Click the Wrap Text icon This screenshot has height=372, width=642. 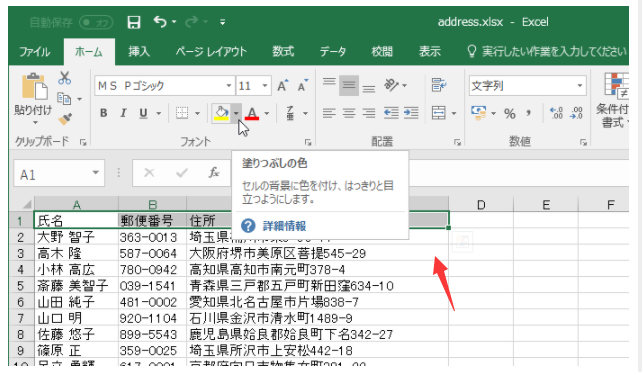439,85
